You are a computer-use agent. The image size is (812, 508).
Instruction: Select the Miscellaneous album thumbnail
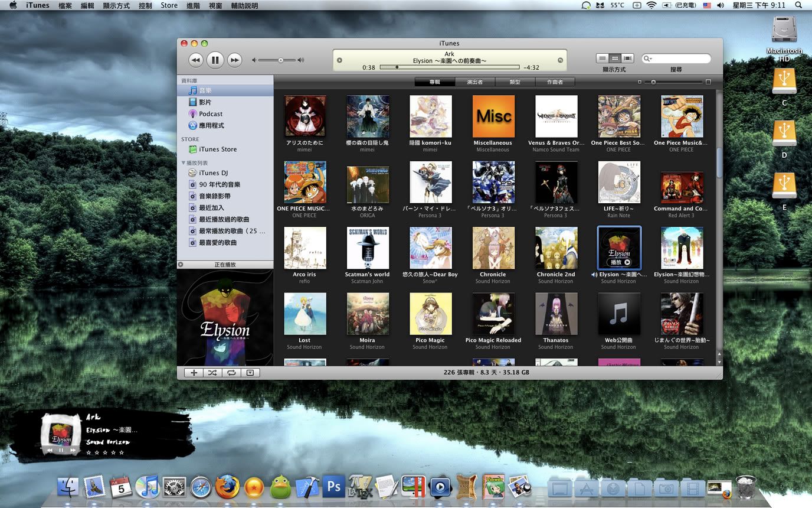point(493,116)
